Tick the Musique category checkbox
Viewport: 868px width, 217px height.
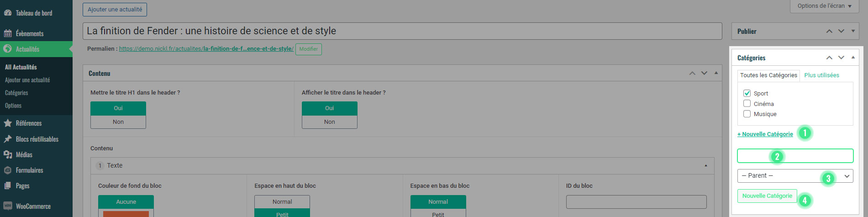tap(747, 114)
